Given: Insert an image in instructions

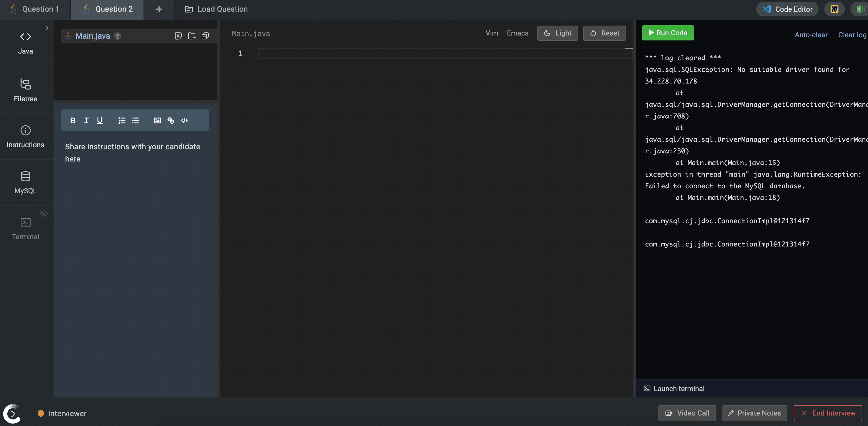Looking at the screenshot, I should tap(157, 120).
